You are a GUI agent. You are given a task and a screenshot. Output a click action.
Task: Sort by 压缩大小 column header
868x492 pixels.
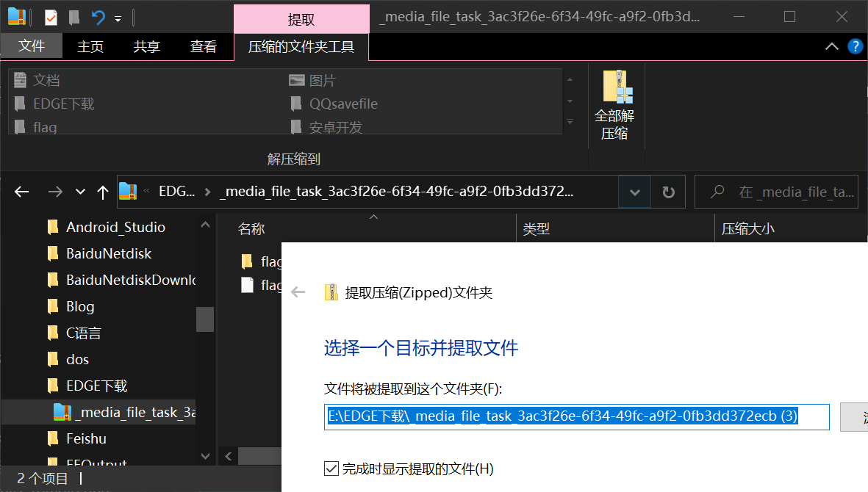748,229
